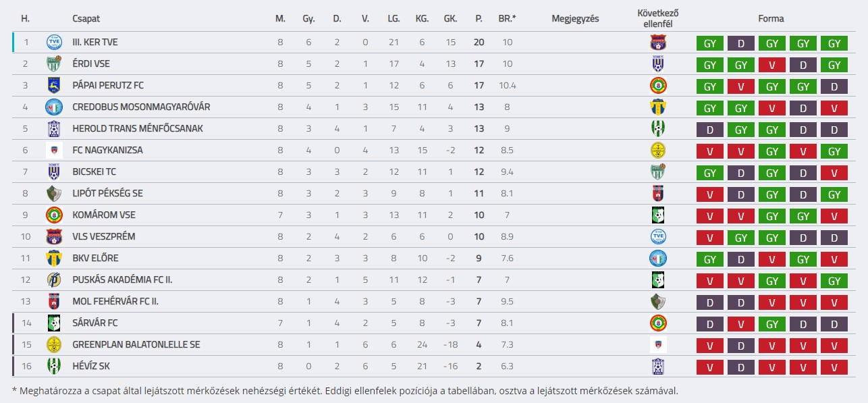Click the III. KER TVE club crest

[54, 42]
